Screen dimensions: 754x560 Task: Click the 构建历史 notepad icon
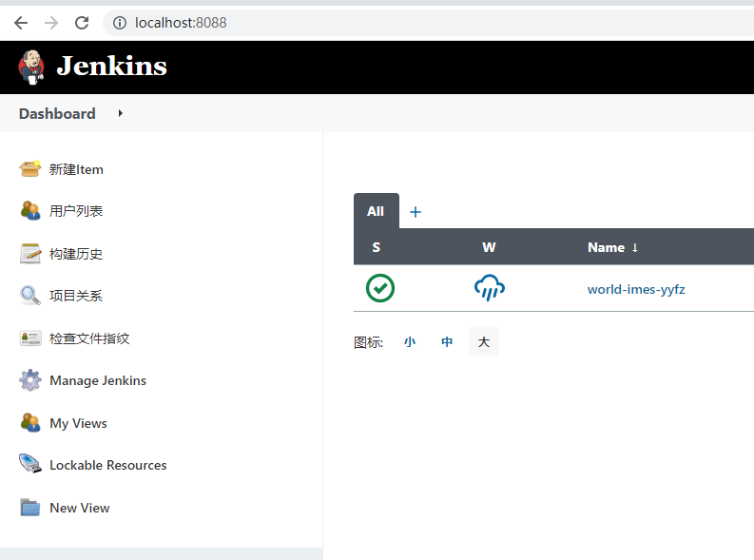30,253
